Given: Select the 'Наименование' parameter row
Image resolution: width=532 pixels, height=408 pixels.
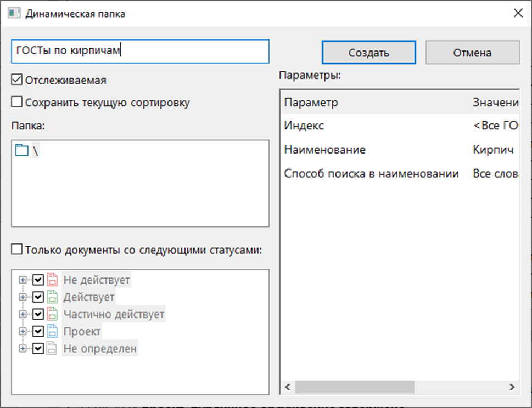Looking at the screenshot, I should (x=400, y=150).
